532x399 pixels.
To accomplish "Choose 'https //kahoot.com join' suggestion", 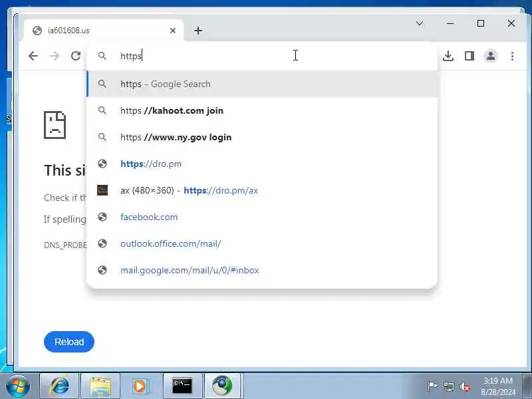I will coord(262,110).
